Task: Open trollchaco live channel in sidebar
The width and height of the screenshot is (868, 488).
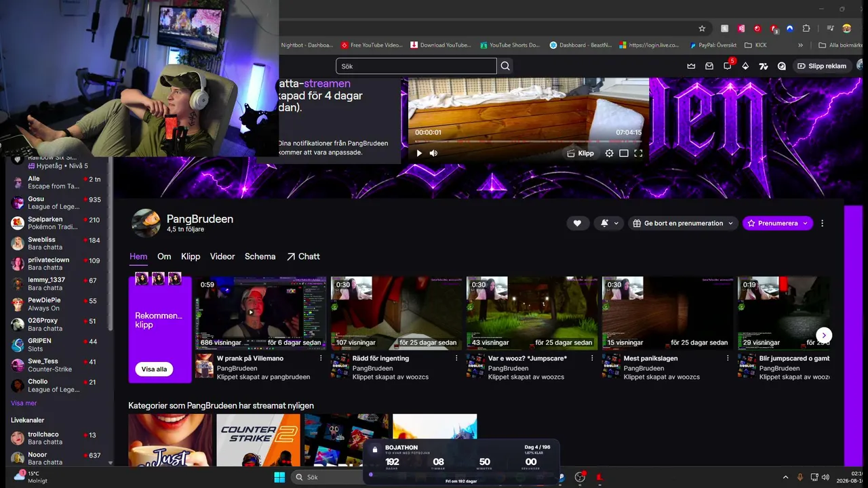Action: (x=56, y=438)
